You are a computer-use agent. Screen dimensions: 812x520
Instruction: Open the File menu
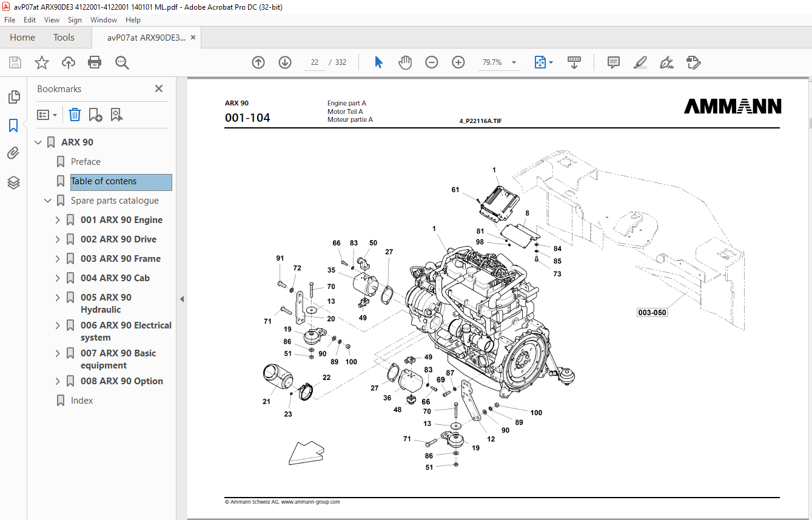10,20
